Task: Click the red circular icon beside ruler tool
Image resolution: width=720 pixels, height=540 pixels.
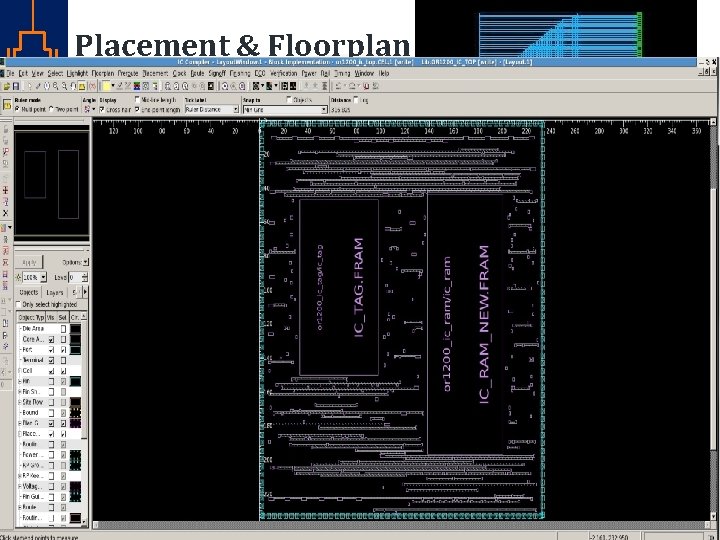Action: coord(93,86)
